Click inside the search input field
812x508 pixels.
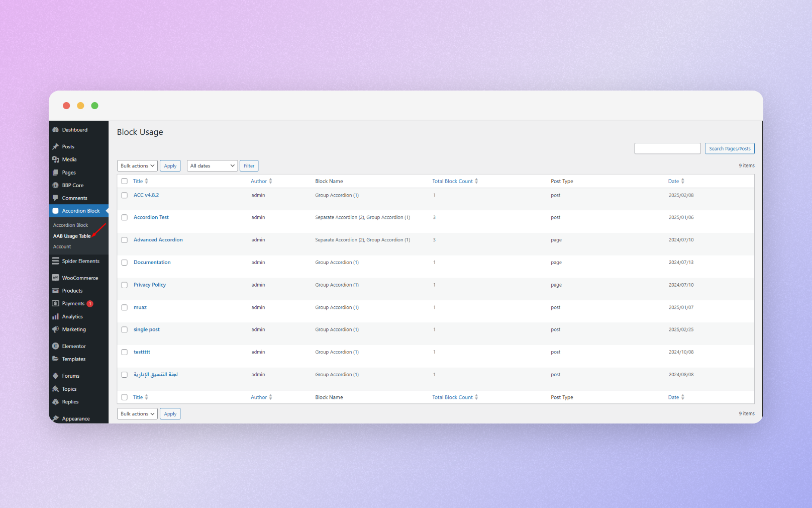pos(667,148)
